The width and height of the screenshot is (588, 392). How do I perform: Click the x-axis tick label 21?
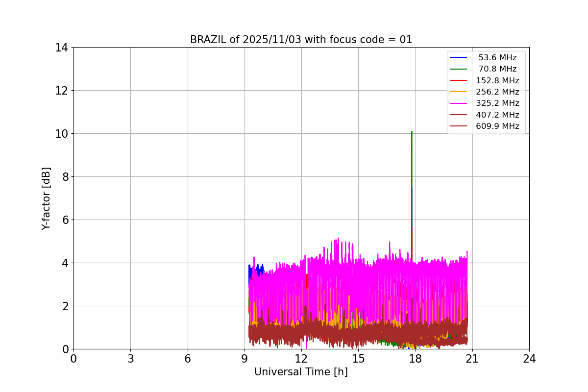[x=472, y=359]
